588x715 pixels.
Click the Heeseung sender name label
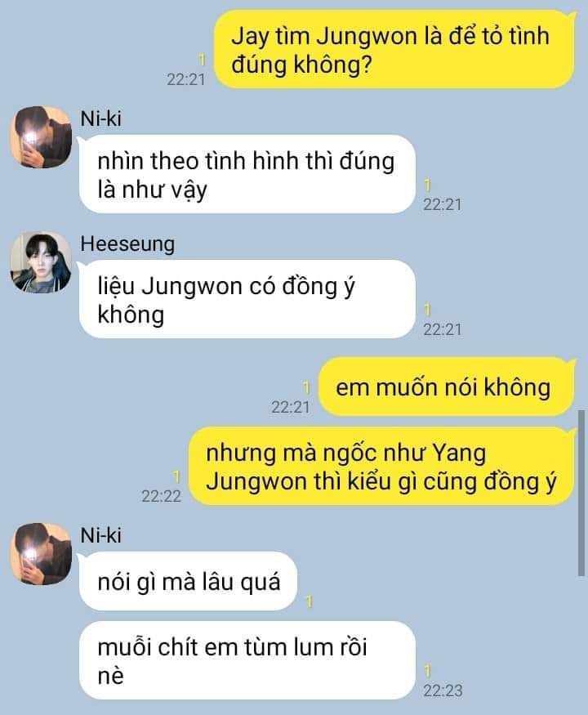[127, 244]
